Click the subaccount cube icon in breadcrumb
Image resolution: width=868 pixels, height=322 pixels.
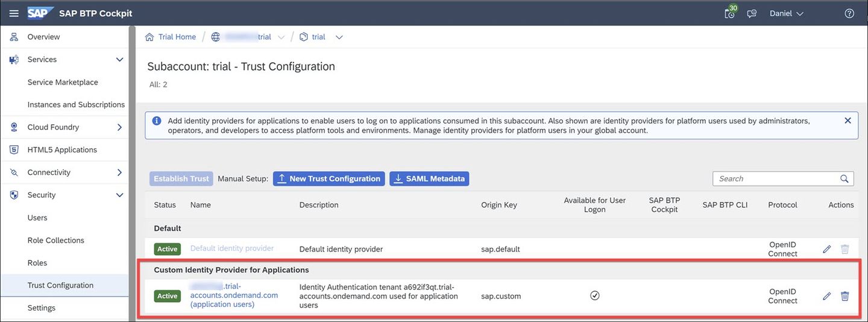pyautogui.click(x=304, y=37)
